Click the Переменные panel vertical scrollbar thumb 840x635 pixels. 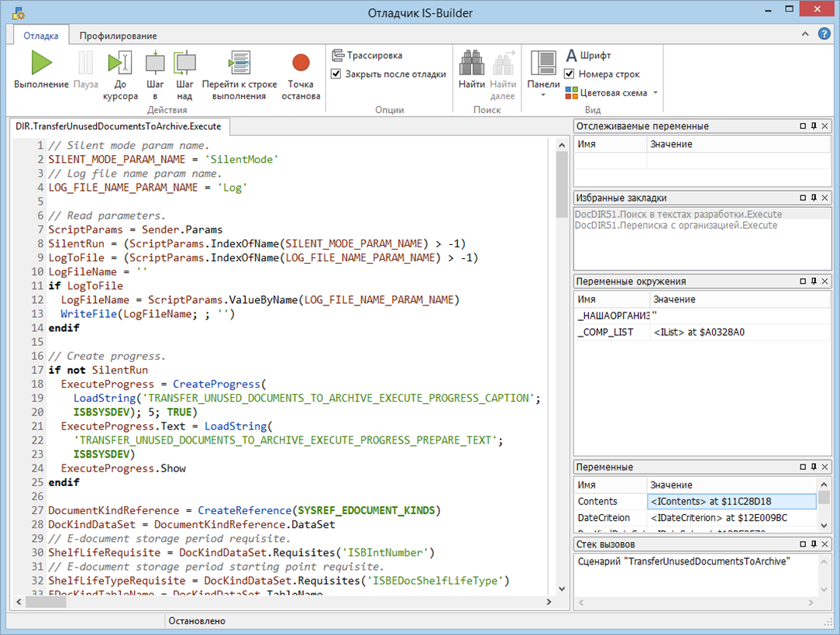coord(824,497)
